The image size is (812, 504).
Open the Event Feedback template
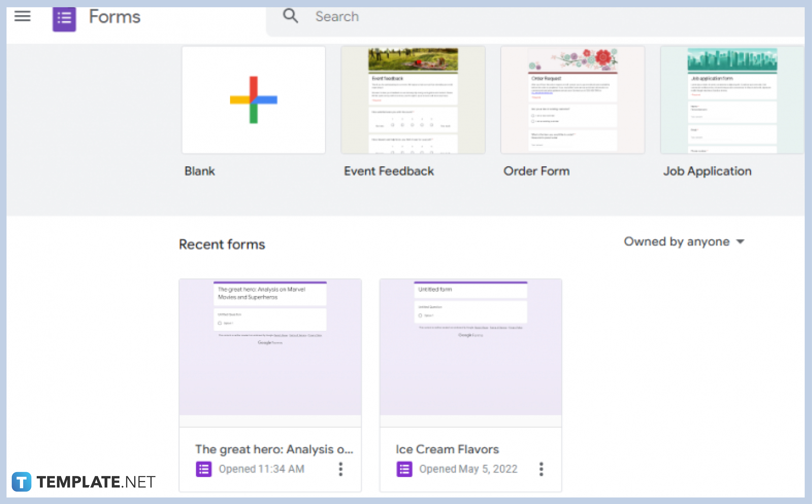coord(413,99)
